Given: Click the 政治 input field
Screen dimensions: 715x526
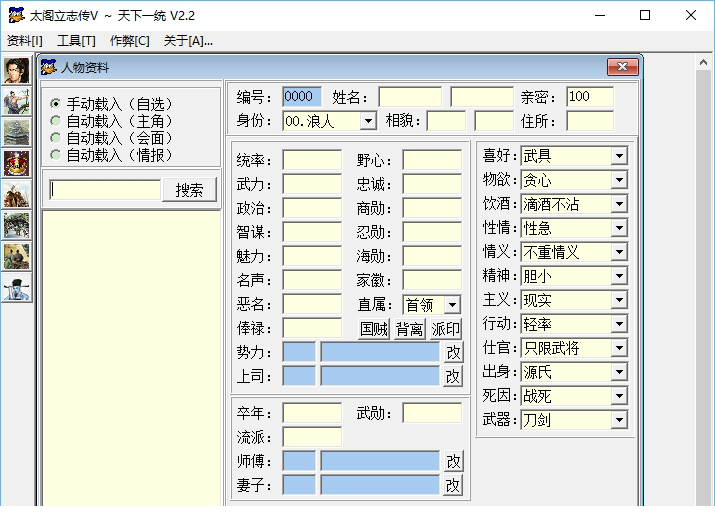Looking at the screenshot, I should tap(312, 208).
